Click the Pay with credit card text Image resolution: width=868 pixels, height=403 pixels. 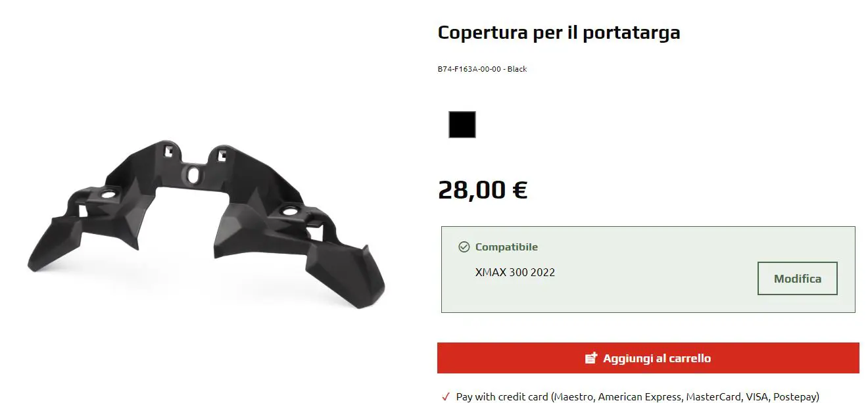coord(502,397)
